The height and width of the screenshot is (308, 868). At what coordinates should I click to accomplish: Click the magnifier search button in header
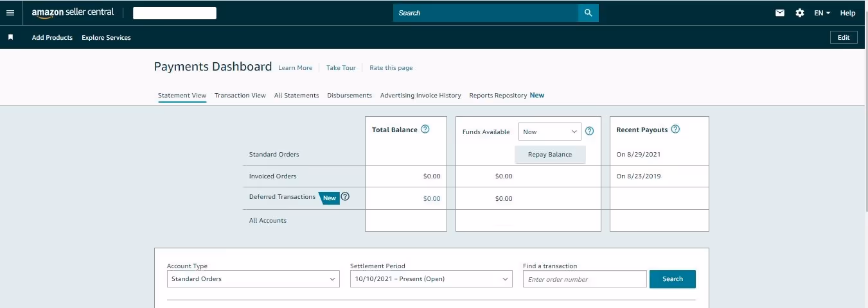coord(588,13)
